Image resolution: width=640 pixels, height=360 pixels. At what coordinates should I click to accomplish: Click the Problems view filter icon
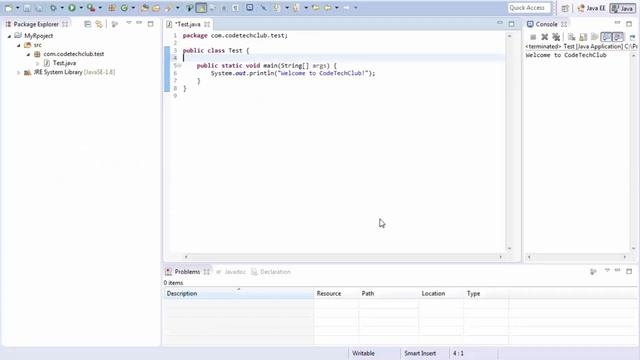tap(593, 271)
